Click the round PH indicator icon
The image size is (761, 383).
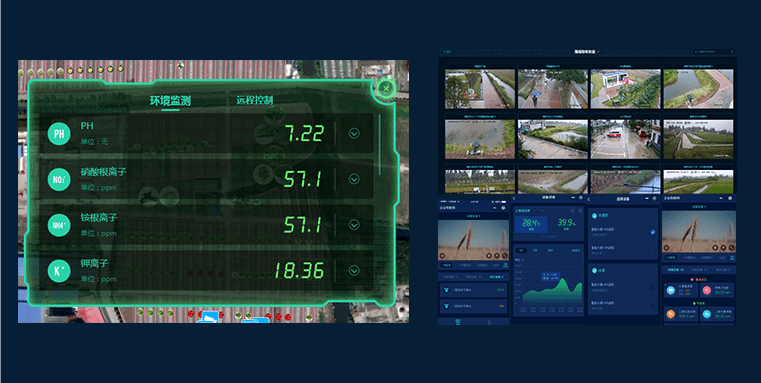pyautogui.click(x=59, y=133)
